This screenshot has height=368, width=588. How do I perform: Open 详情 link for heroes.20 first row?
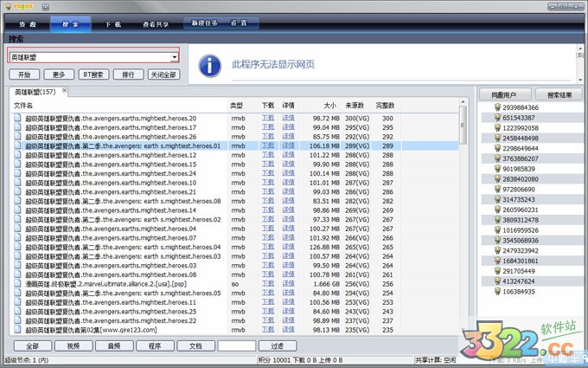[288, 118]
